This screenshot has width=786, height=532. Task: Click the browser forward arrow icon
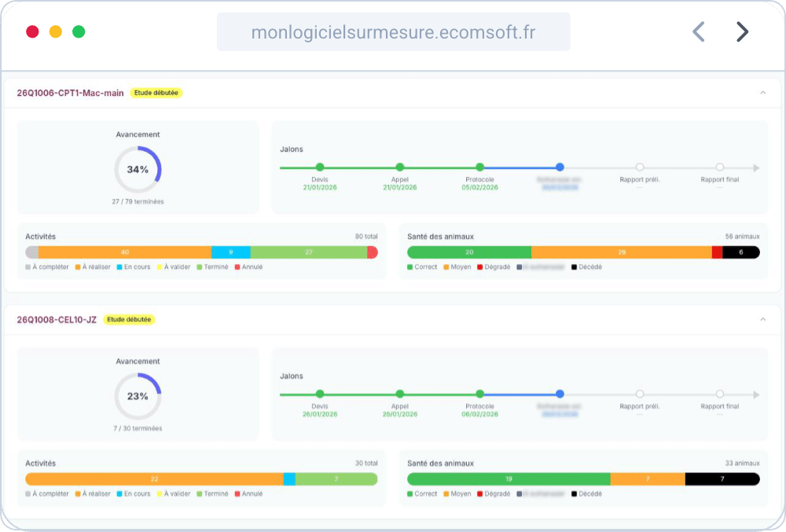(742, 31)
